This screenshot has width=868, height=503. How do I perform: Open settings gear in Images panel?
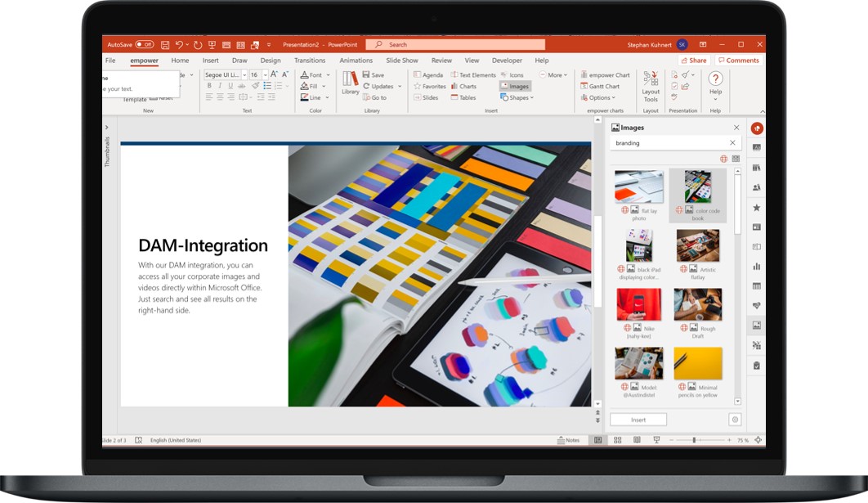(x=735, y=420)
